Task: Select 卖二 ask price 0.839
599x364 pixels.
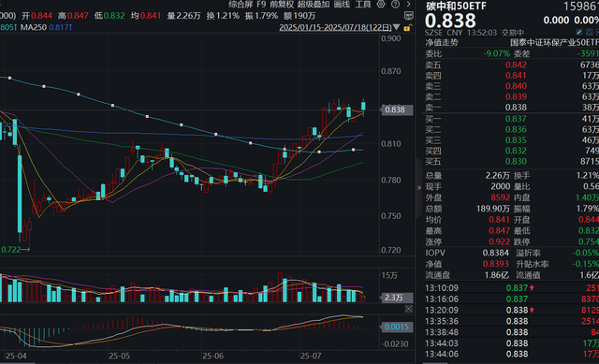Action: coord(516,97)
